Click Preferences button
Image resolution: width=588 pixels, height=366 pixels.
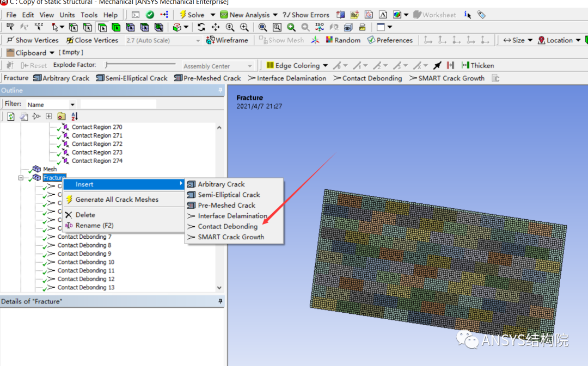390,40
